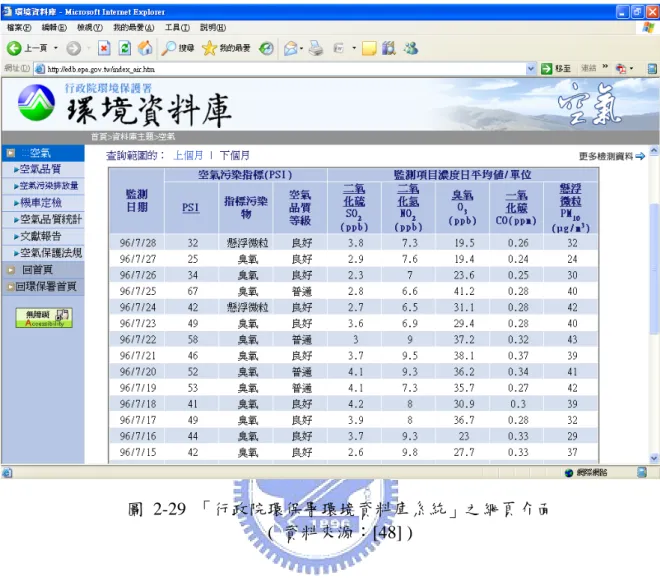Click the yellow Discuss note icon
The height and width of the screenshot is (578, 660).
click(x=369, y=48)
